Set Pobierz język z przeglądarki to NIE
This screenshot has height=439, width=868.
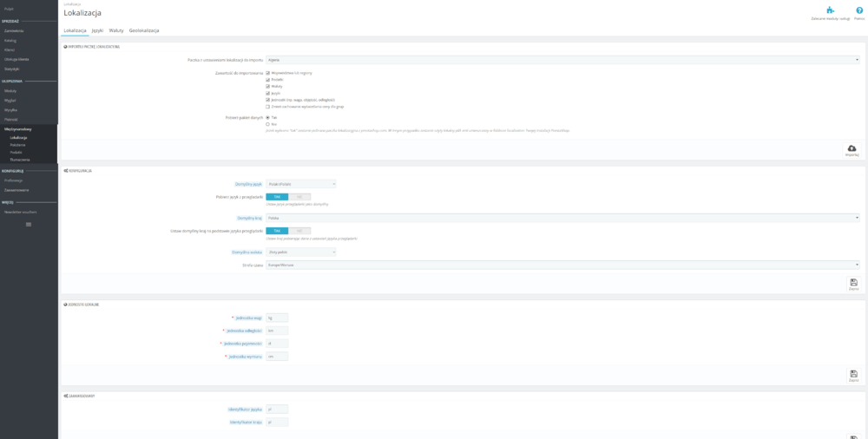299,197
